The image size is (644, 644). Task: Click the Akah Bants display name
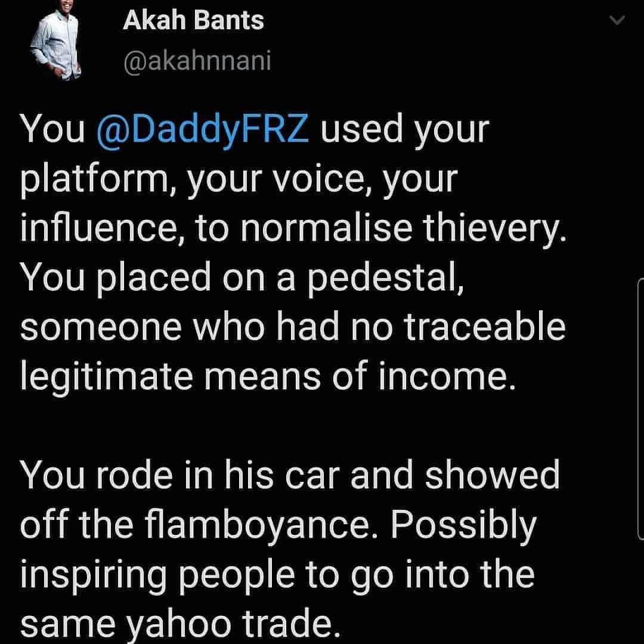point(193,21)
